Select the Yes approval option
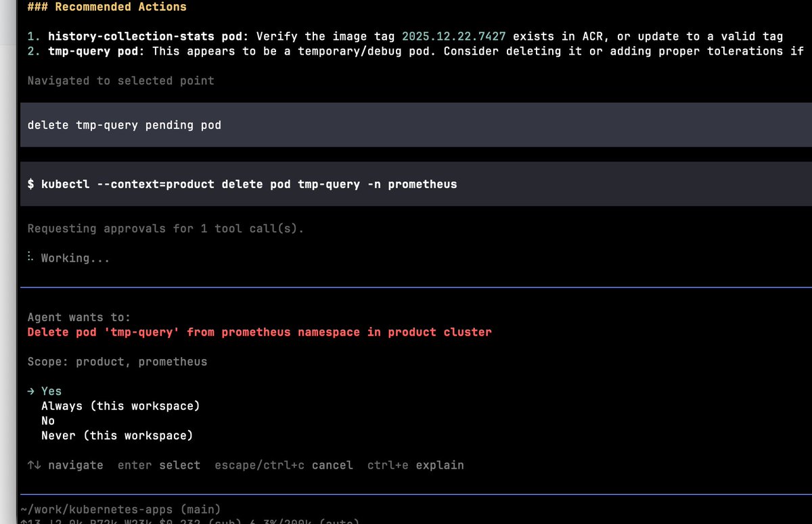 [51, 391]
